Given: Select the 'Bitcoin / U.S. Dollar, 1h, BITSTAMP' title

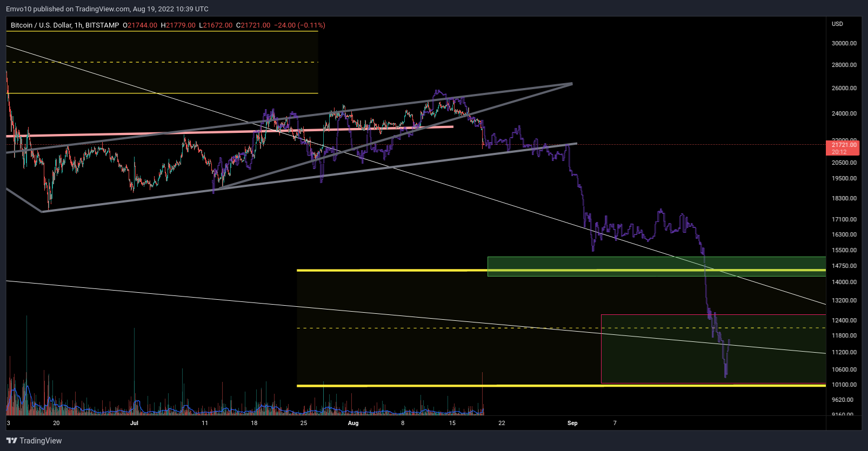Looking at the screenshot, I should click(65, 25).
